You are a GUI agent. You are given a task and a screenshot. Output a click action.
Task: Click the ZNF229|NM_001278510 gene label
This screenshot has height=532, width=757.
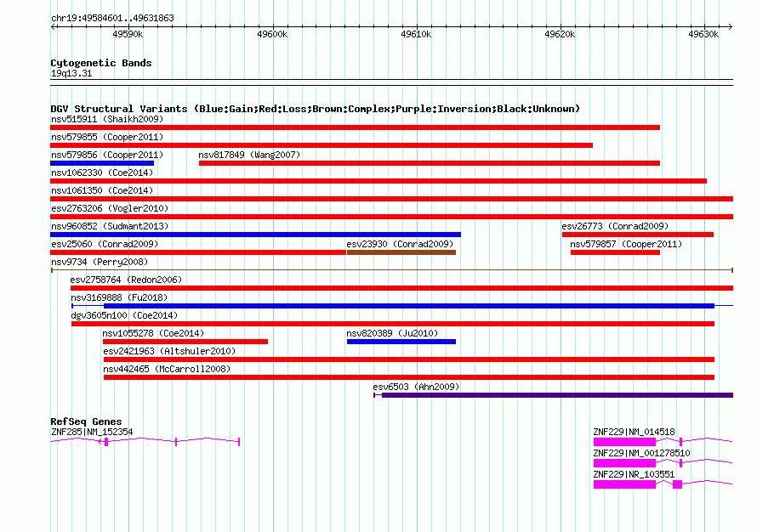pos(641,453)
